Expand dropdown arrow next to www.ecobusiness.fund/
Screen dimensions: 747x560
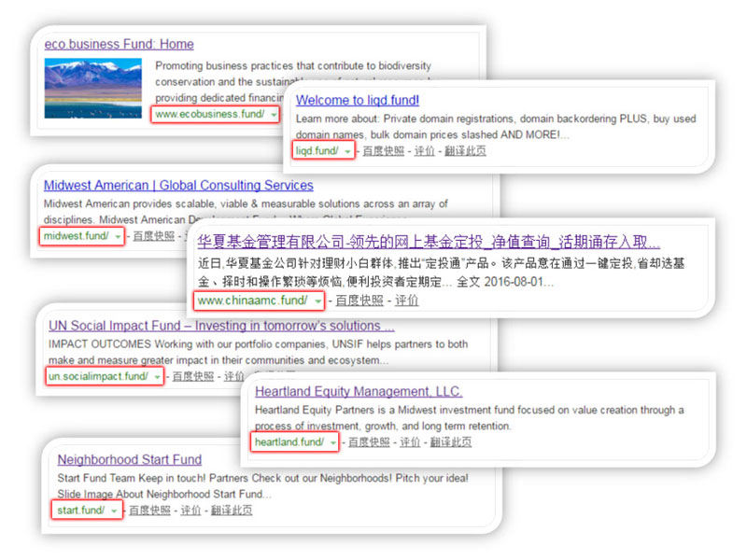[x=274, y=114]
